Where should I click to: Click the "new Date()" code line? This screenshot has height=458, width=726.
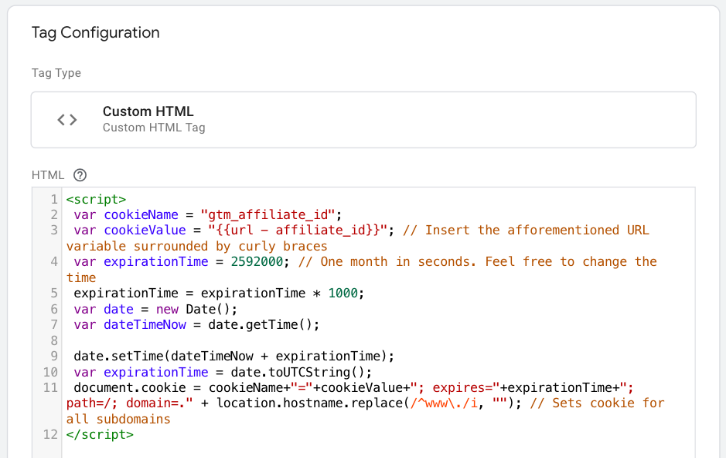(x=187, y=309)
